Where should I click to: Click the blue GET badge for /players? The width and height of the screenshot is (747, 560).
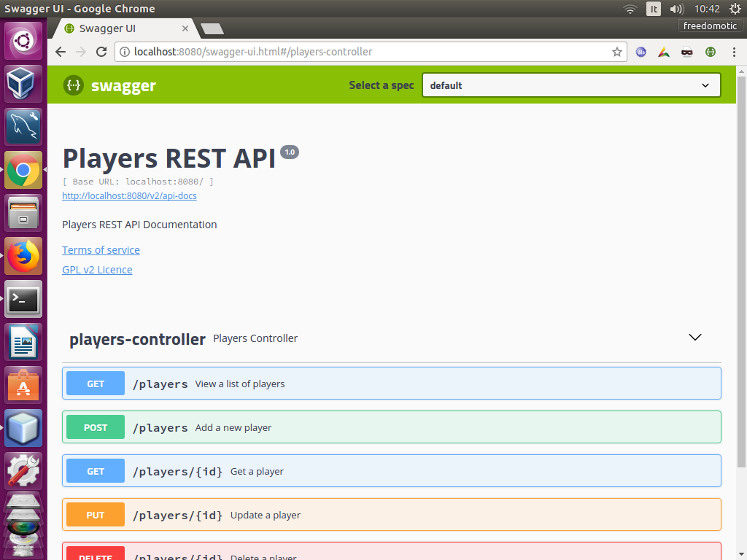pyautogui.click(x=96, y=384)
